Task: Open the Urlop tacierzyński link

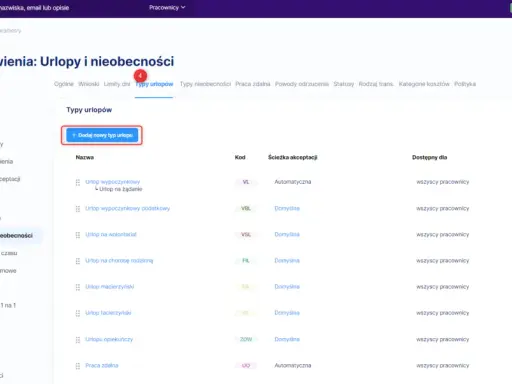Action: [108, 313]
